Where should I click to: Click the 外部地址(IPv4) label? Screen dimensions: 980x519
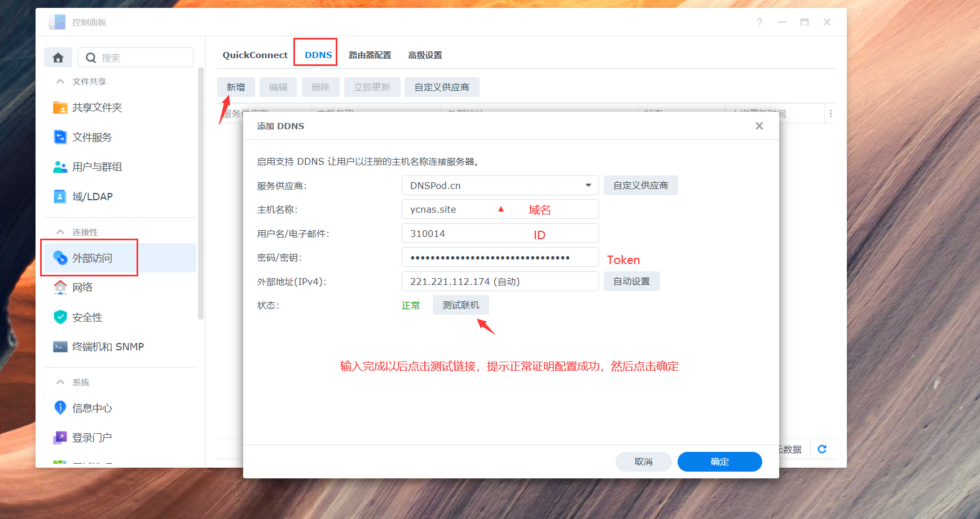(291, 282)
